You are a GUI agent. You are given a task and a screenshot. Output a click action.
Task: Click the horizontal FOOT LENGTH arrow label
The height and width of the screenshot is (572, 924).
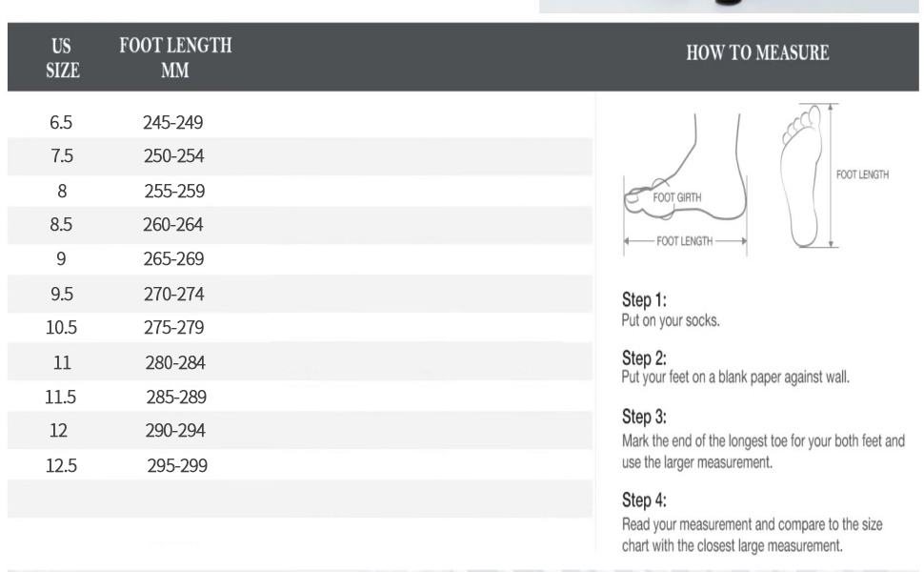(685, 240)
